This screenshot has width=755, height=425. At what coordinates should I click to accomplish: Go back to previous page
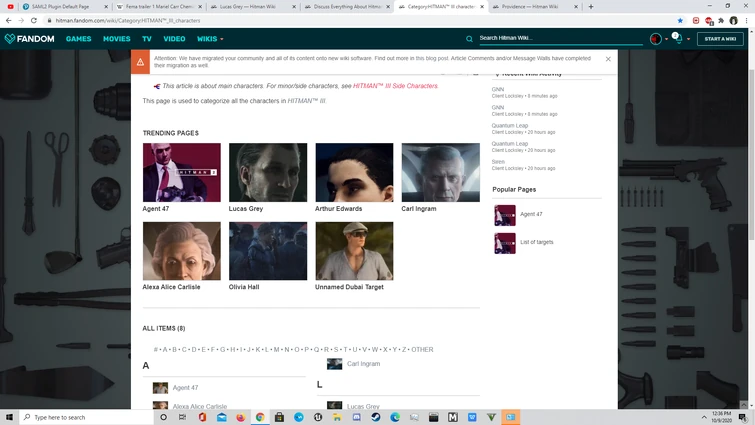[x=8, y=21]
